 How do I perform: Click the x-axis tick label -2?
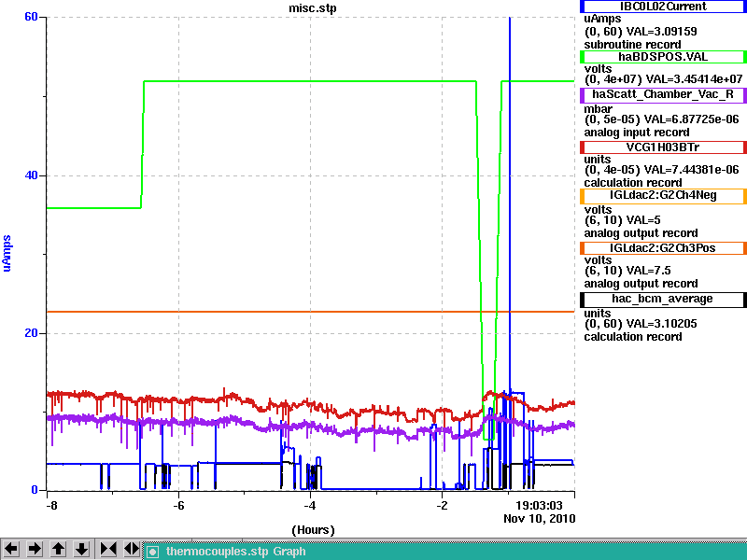click(442, 505)
